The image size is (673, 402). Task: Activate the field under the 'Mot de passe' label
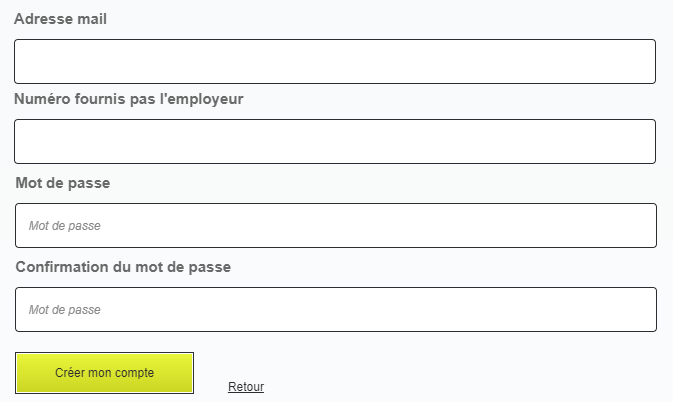click(335, 225)
